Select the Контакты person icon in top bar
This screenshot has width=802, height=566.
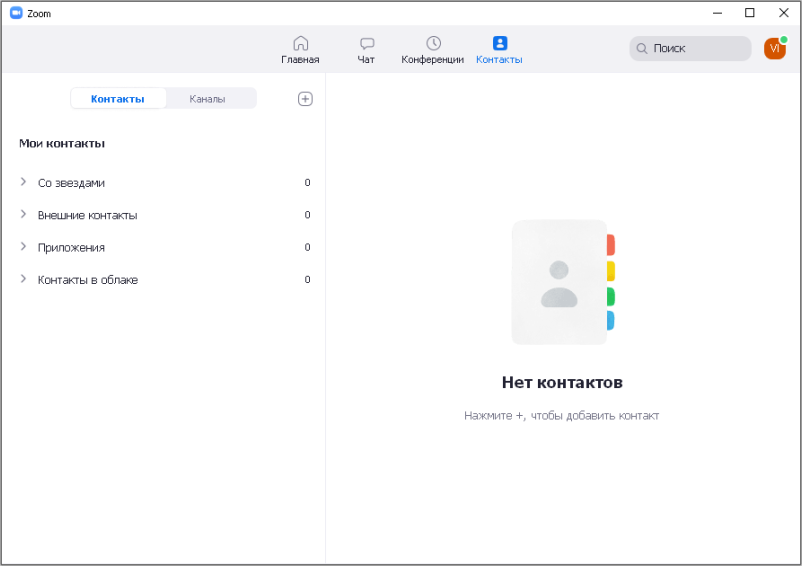499,44
